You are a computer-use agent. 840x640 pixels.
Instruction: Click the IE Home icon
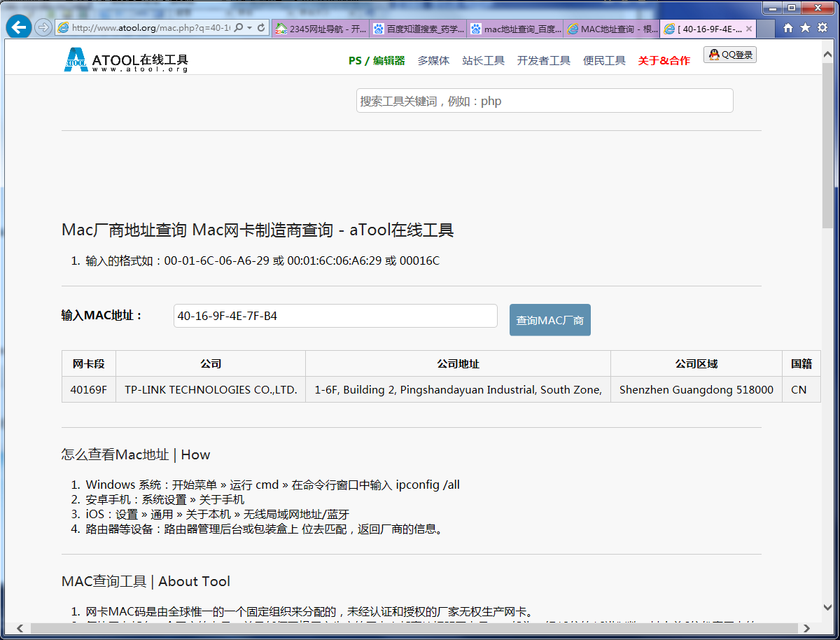coord(788,27)
